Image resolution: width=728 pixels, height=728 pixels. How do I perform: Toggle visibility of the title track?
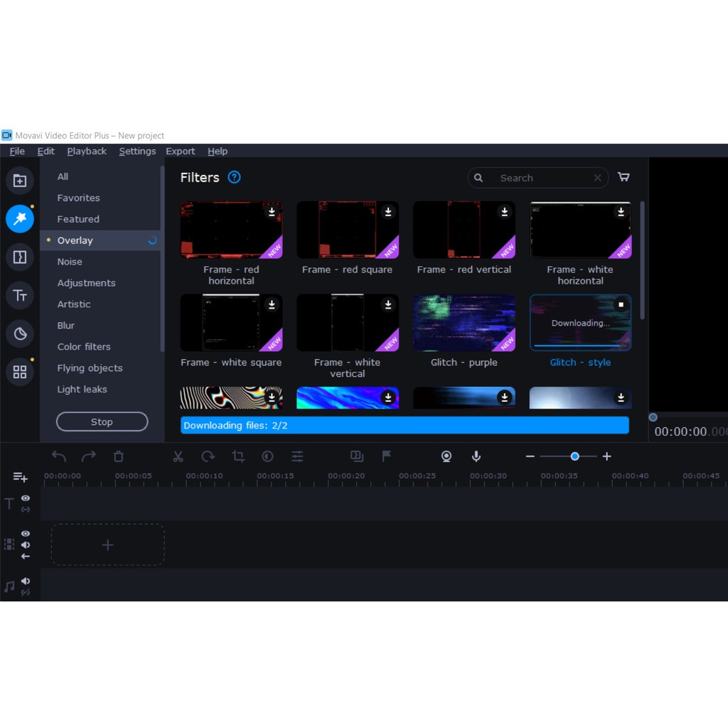[x=26, y=498]
